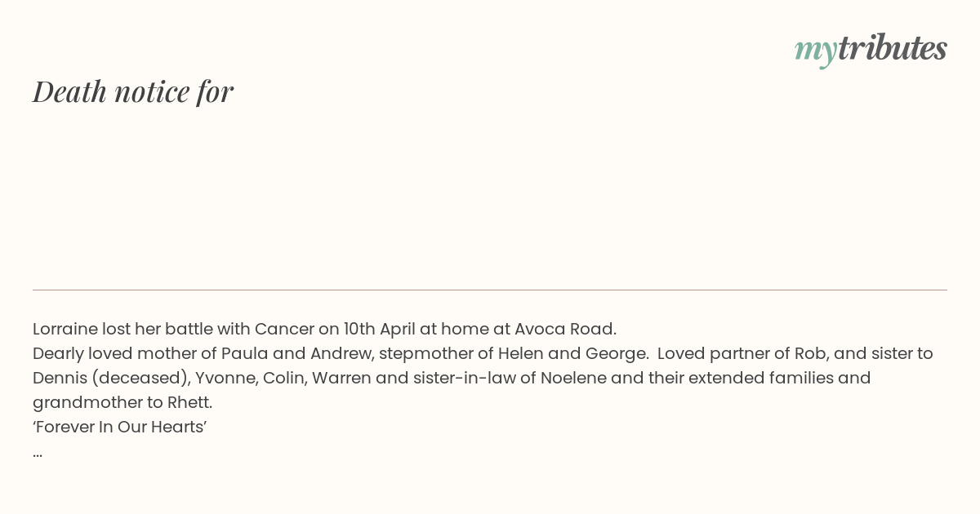The width and height of the screenshot is (980, 514).
Task: Select the green 'my' in the logo
Action: [815, 51]
